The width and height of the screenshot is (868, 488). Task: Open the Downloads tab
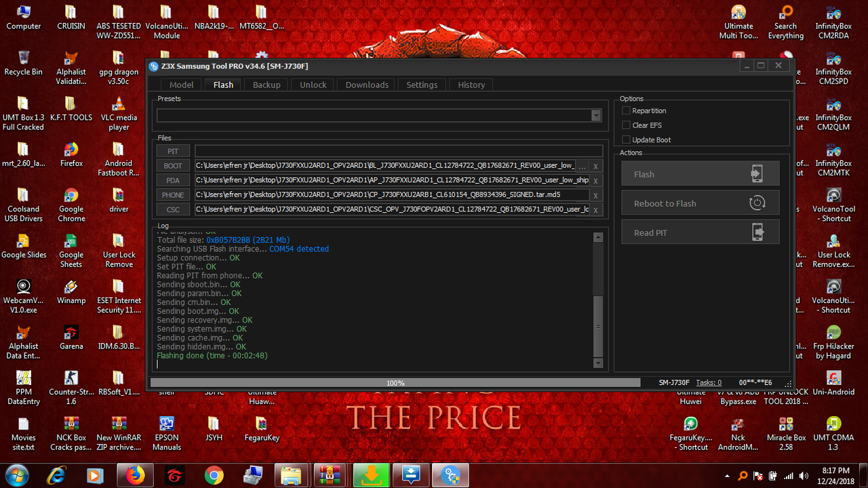pos(367,85)
